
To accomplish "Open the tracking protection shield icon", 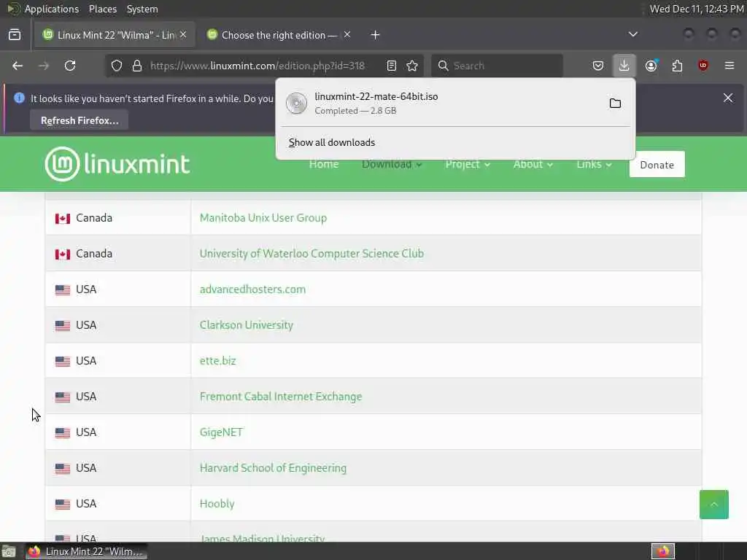I will (116, 66).
